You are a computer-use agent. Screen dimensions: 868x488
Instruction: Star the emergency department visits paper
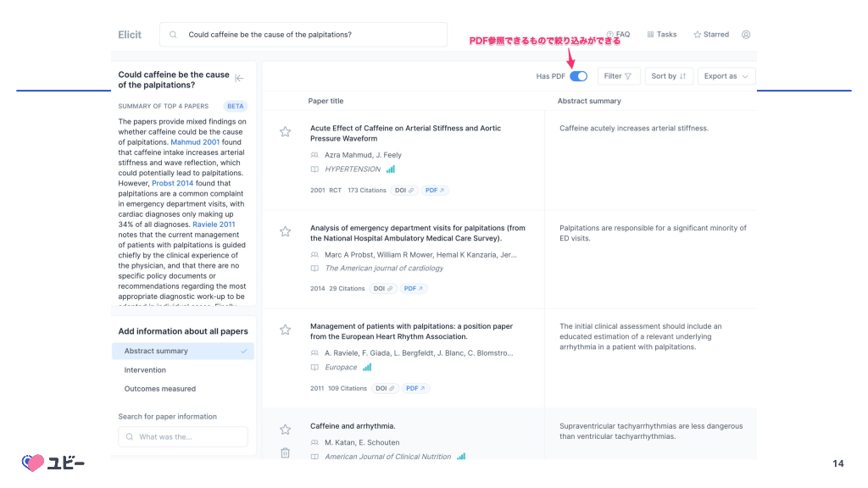click(x=286, y=231)
